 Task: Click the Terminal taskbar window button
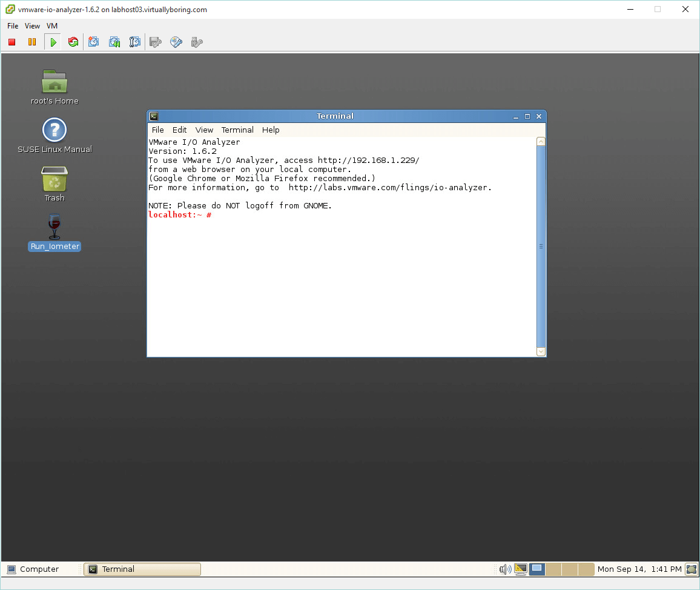[142, 569]
